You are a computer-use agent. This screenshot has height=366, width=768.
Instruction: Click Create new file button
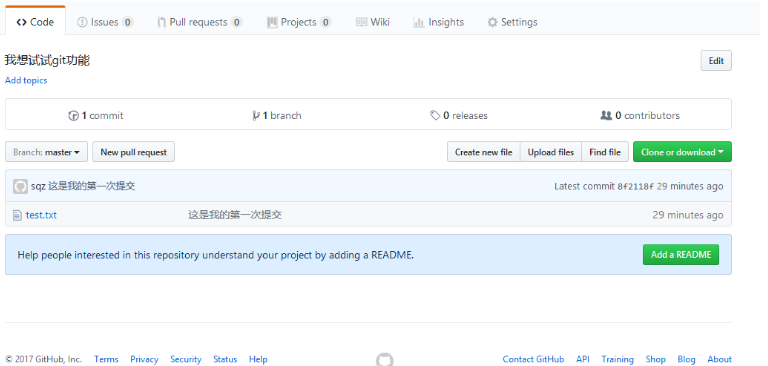tap(483, 152)
